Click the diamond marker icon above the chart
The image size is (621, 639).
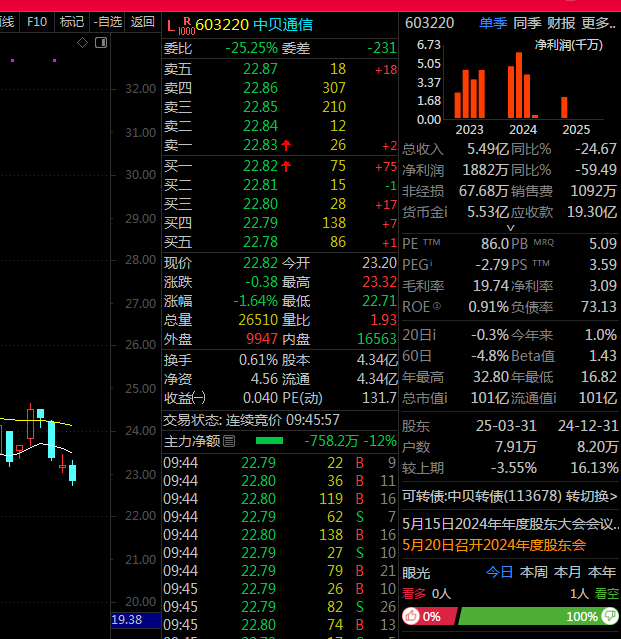click(82, 42)
